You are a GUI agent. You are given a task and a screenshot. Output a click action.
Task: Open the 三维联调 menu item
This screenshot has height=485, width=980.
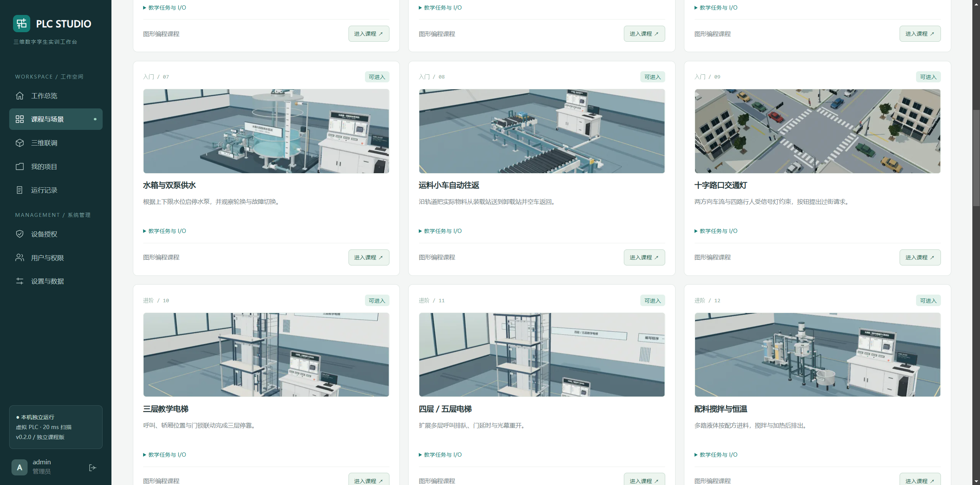point(56,143)
